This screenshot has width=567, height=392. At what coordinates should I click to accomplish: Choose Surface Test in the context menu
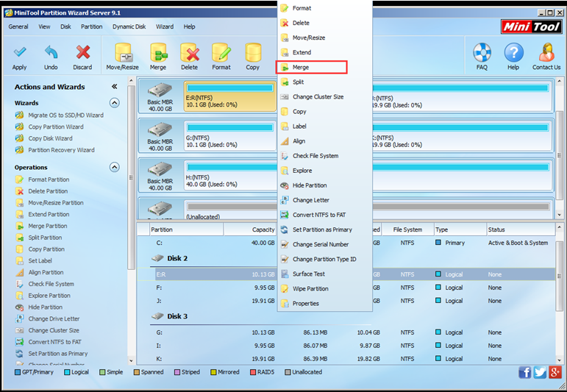point(325,274)
